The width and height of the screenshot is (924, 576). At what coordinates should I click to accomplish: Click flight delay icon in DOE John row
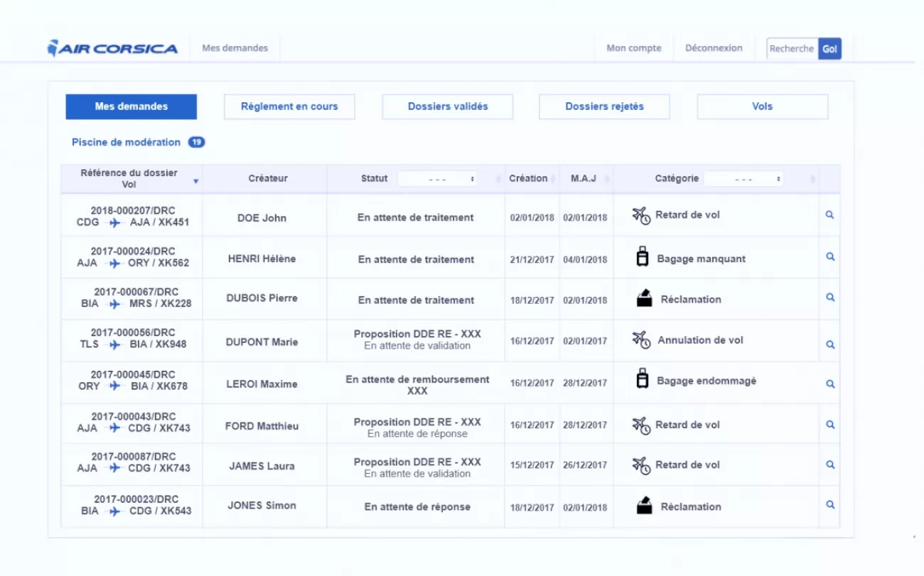[641, 215]
